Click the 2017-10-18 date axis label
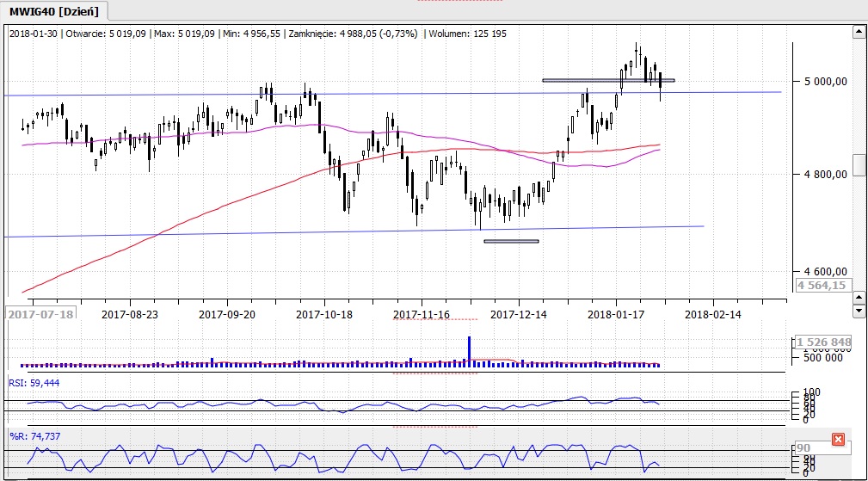This screenshot has height=481, width=868. click(x=323, y=314)
